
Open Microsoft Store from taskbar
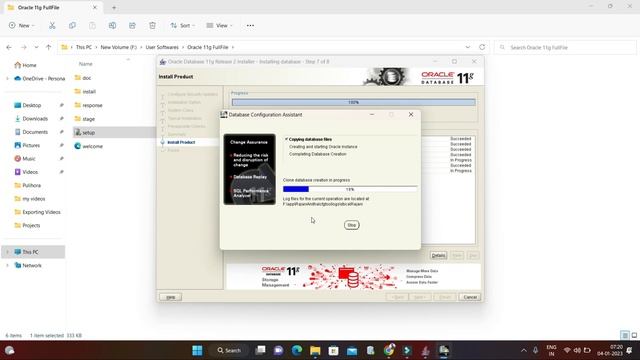pos(333,350)
